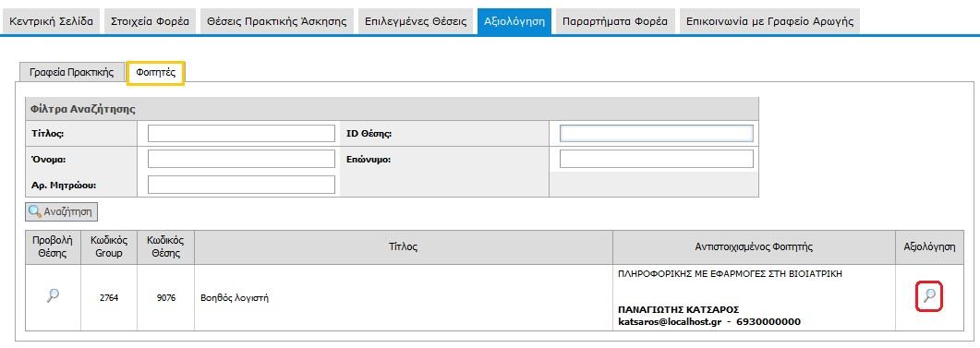
Task: Click the Αντιστοιχισμένος Φοιτητής column header
Action: pyautogui.click(x=754, y=247)
